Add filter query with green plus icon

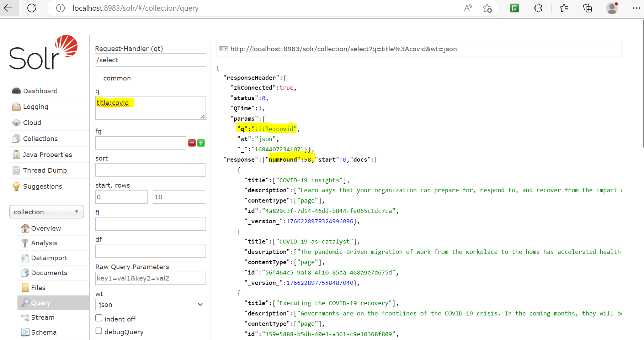201,143
